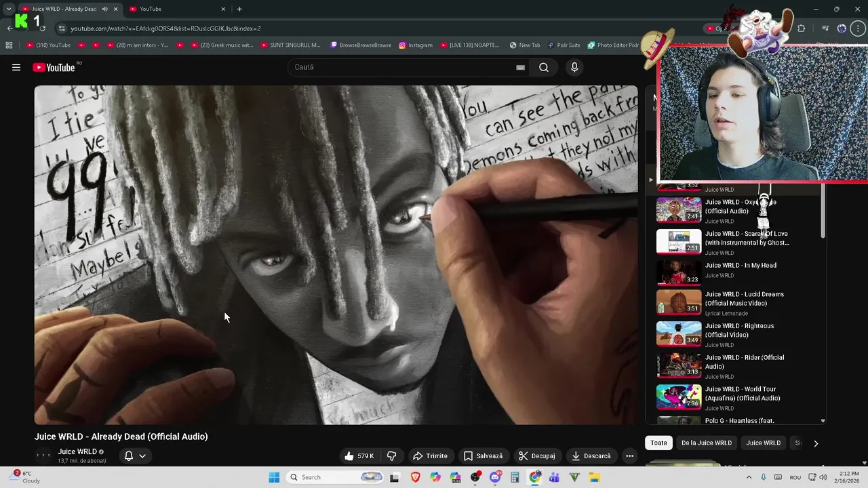The image size is (868, 488).
Task: Open Calculator from the taskbar
Action: pyautogui.click(x=515, y=477)
